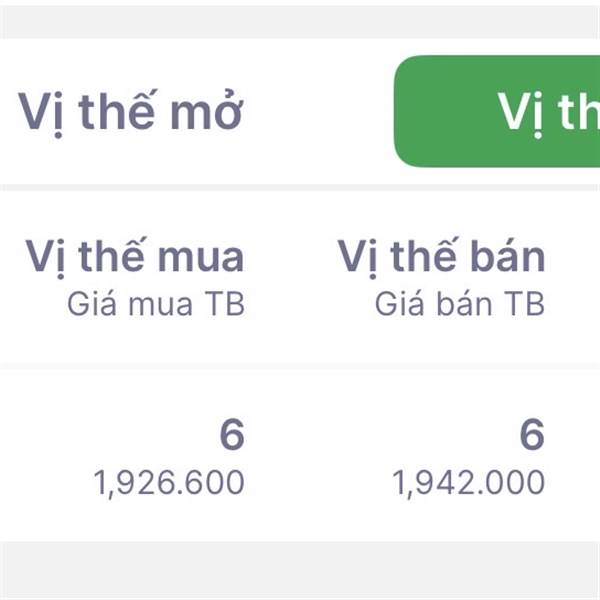Select the sell position quantity 6
The height and width of the screenshot is (600, 600).
click(x=532, y=435)
